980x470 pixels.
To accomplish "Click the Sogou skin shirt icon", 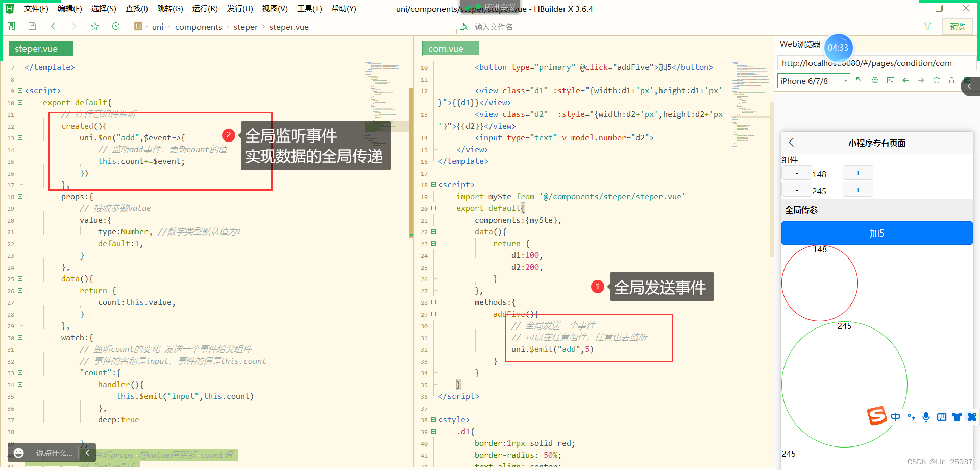I will (x=957, y=417).
